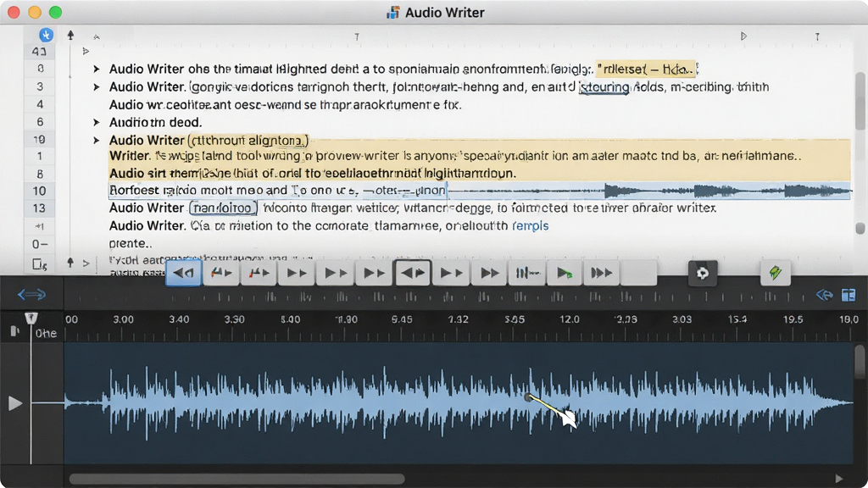The height and width of the screenshot is (488, 868).
Task: Click the blue highlighted rewind button
Action: (184, 273)
